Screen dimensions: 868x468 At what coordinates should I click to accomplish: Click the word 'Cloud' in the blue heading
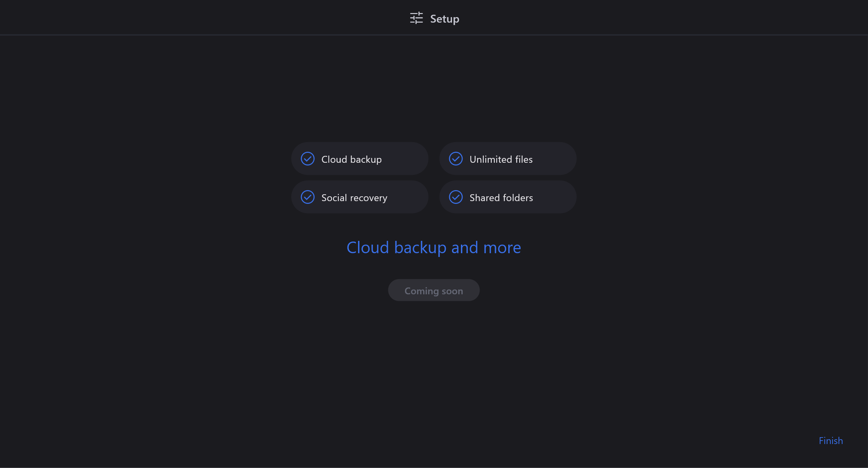368,248
